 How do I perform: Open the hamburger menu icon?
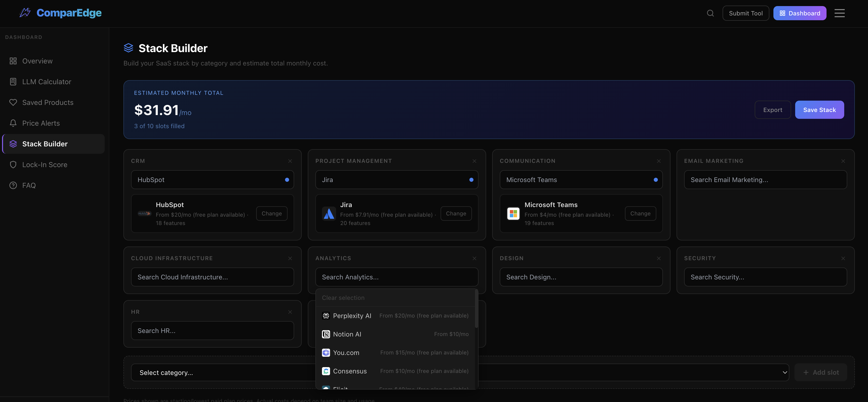pyautogui.click(x=839, y=13)
